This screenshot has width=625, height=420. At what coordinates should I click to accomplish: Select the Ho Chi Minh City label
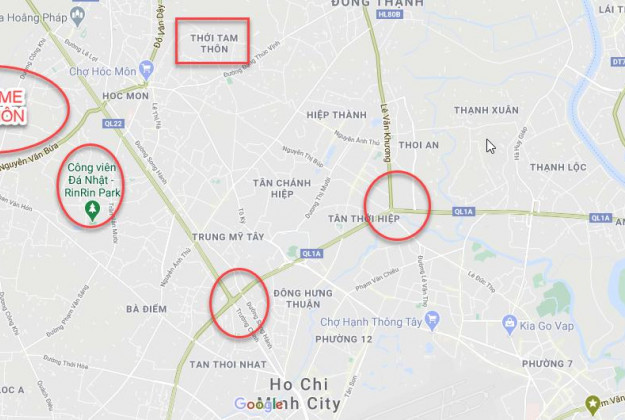click(x=299, y=394)
